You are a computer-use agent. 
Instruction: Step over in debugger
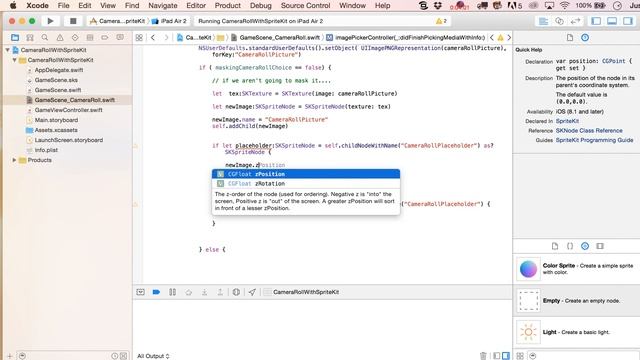click(189, 292)
